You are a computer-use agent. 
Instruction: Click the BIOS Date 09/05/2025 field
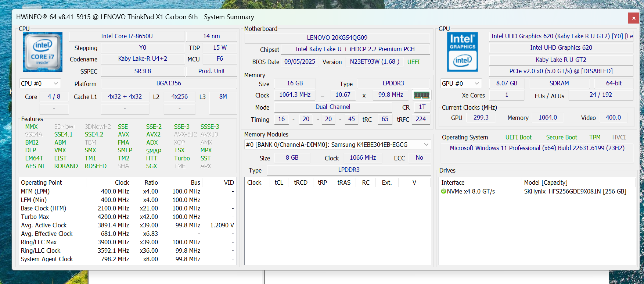pyautogui.click(x=300, y=61)
